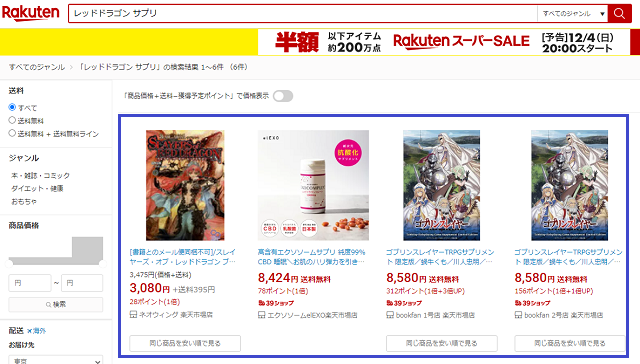The image size is (640, 364).
Task: Click 同じ商品を安い順で見る under the first product
Action: point(185,343)
